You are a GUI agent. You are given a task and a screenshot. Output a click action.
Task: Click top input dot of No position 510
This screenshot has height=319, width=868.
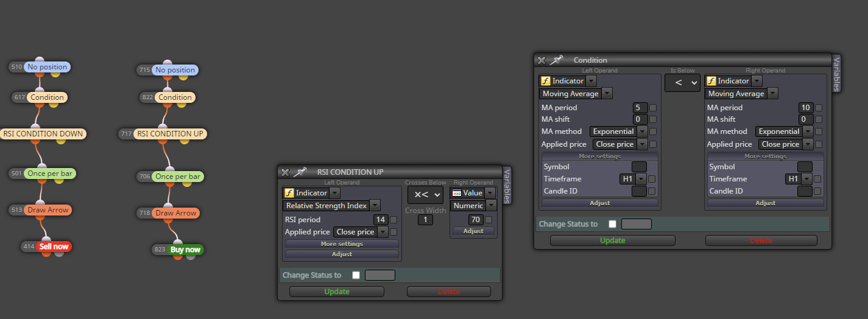pos(39,60)
